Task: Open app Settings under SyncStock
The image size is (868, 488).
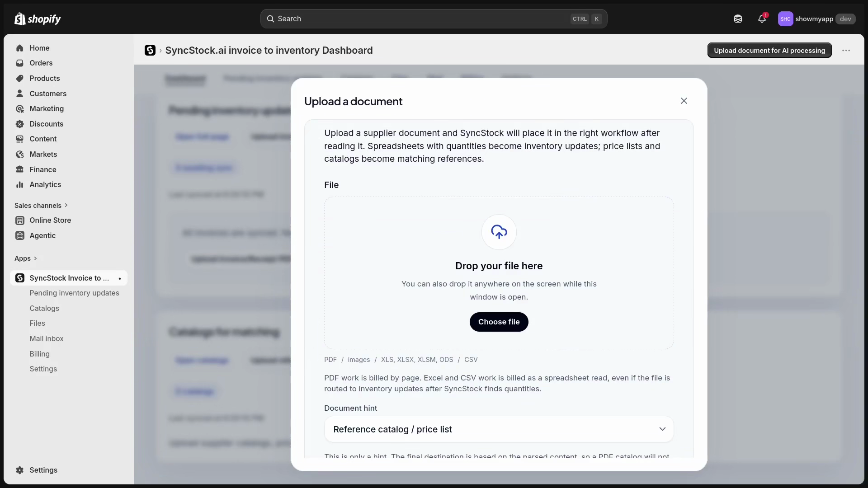Action: tap(43, 369)
